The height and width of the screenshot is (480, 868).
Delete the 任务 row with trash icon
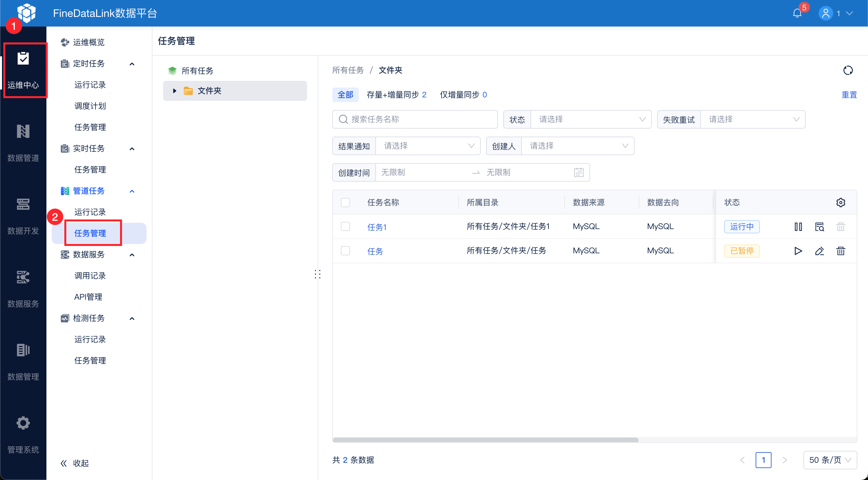pos(840,251)
